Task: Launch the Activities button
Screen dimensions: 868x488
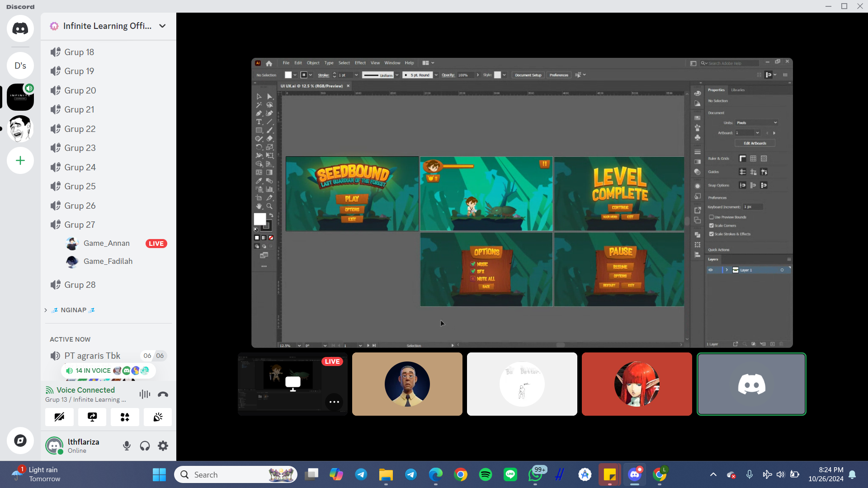Action: 125,417
